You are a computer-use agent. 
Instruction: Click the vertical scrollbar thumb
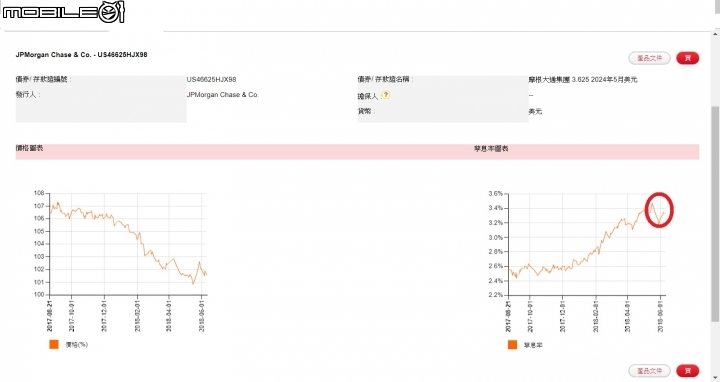click(x=715, y=213)
